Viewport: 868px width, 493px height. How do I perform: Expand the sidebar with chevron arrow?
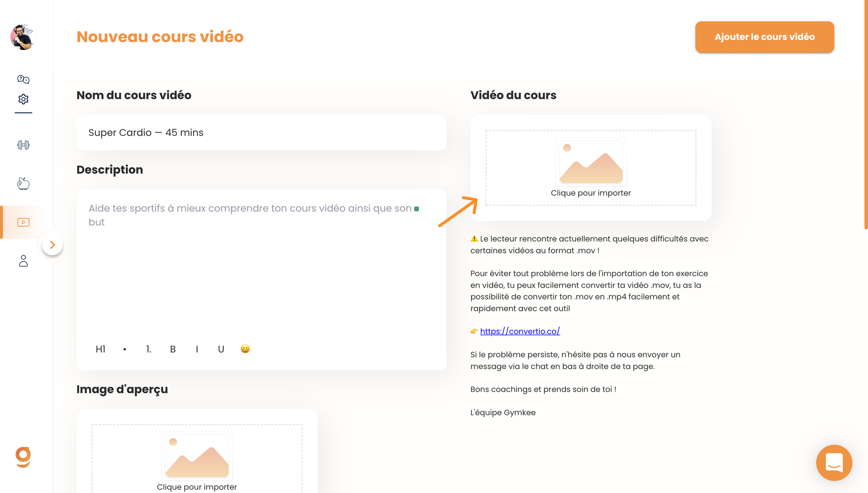(52, 244)
